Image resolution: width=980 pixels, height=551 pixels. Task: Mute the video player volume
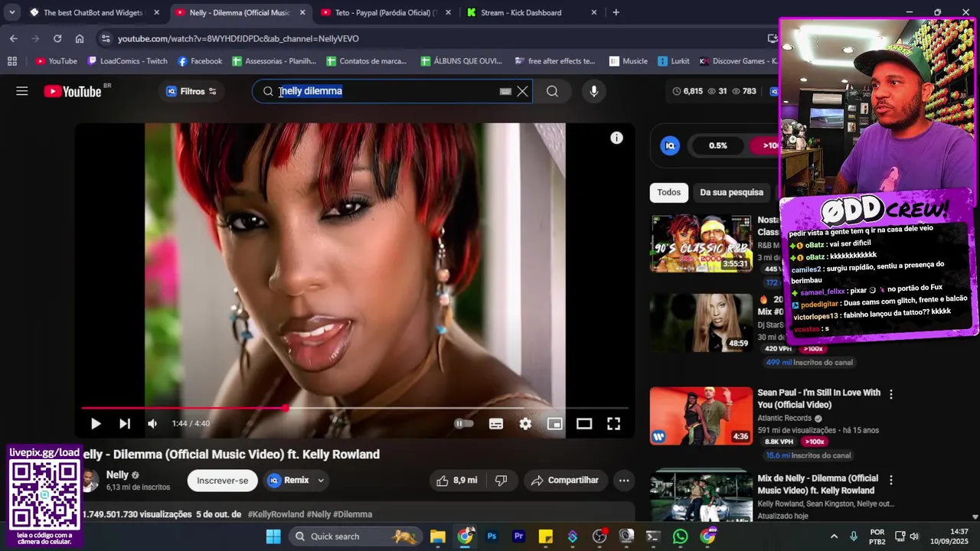[x=152, y=423]
